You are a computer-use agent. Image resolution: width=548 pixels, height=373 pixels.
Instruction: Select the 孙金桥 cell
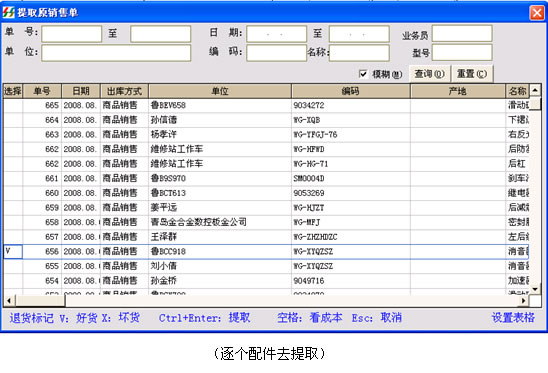(220, 281)
